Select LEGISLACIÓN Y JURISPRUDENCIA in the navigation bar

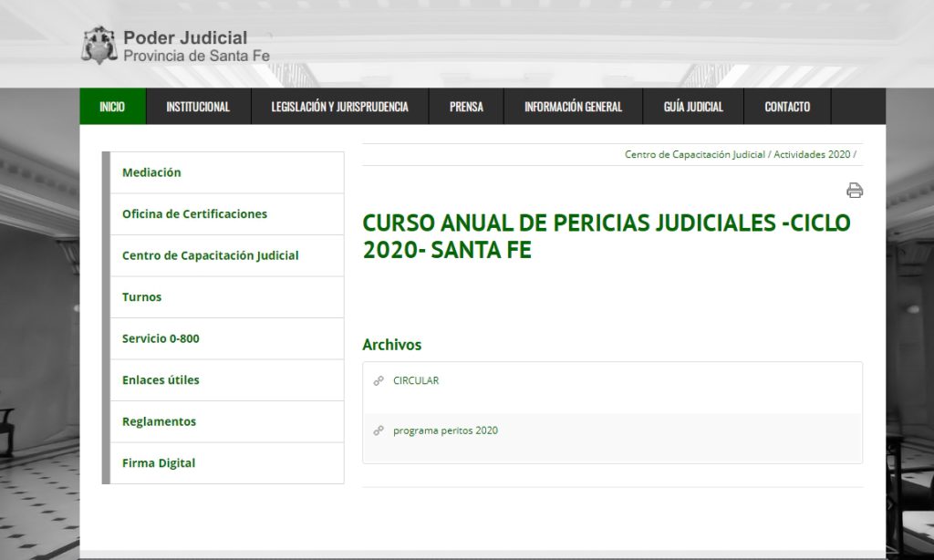tap(339, 107)
